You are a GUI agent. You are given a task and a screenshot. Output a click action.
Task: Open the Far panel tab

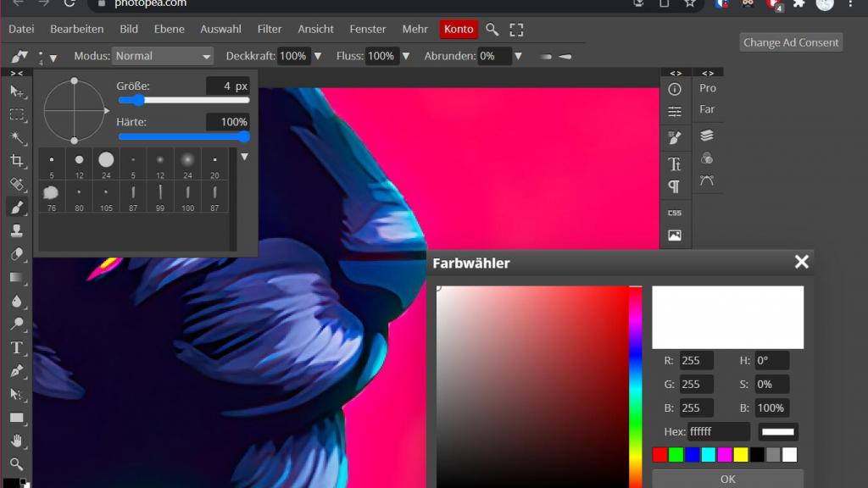click(707, 109)
